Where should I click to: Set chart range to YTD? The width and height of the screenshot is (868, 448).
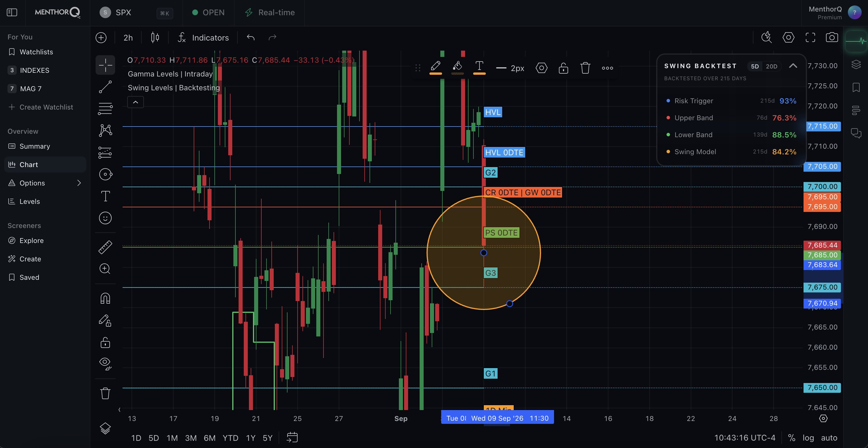pos(231,438)
